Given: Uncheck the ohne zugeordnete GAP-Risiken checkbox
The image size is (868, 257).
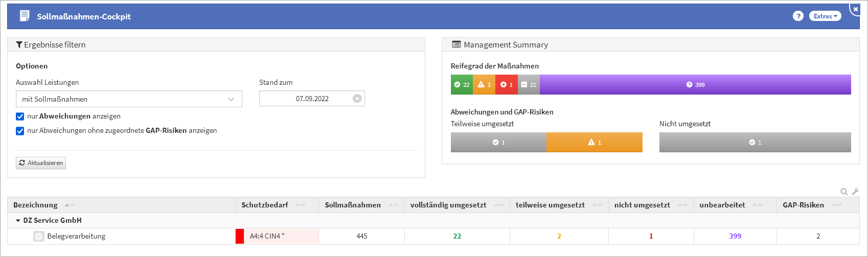Looking at the screenshot, I should pyautogui.click(x=20, y=131).
